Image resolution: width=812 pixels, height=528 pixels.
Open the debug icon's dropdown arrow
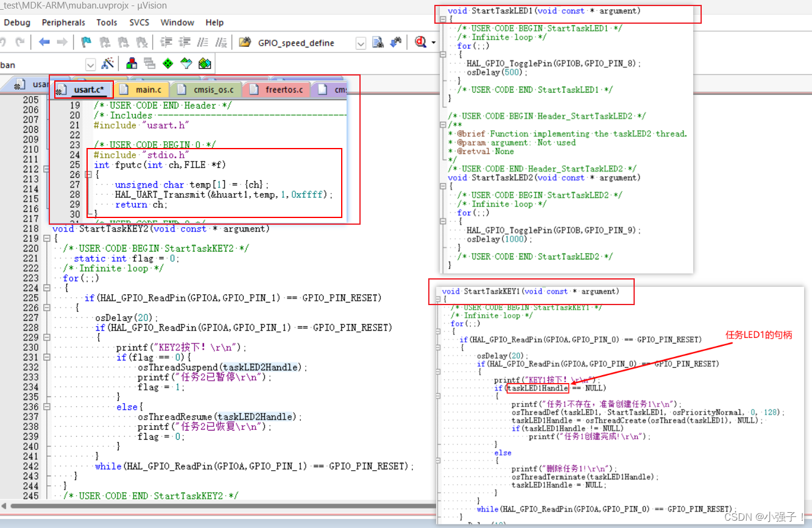[434, 43]
